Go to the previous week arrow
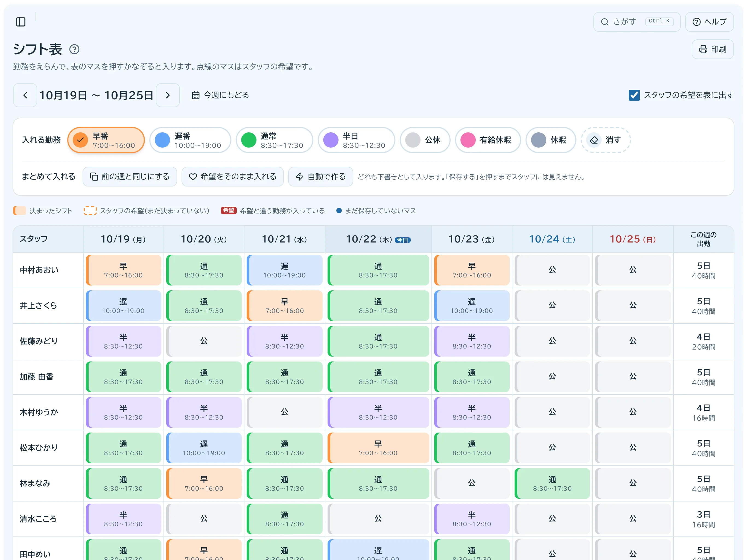Screen dimensions: 747x560 (x=25, y=95)
